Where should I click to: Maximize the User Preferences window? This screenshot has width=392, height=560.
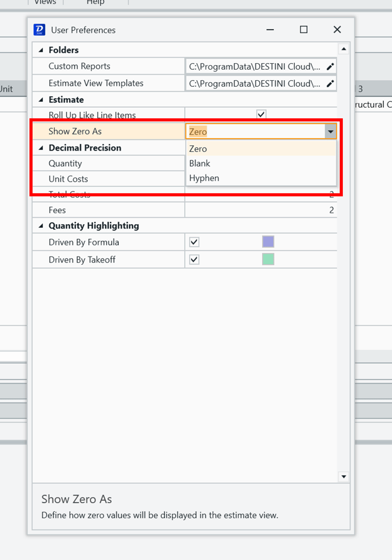(304, 30)
